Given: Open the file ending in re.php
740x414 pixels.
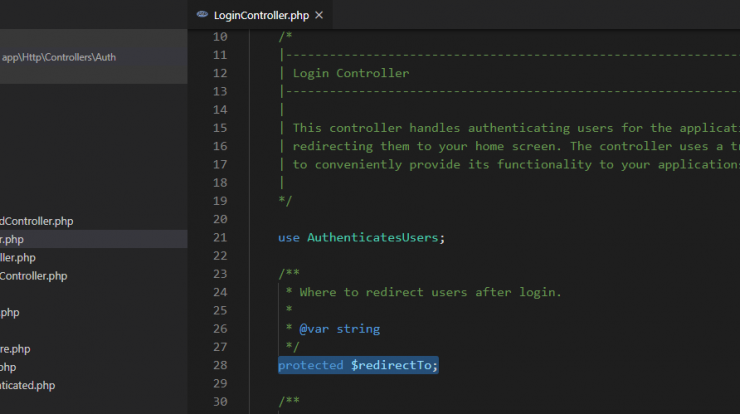Looking at the screenshot, I should (x=15, y=349).
